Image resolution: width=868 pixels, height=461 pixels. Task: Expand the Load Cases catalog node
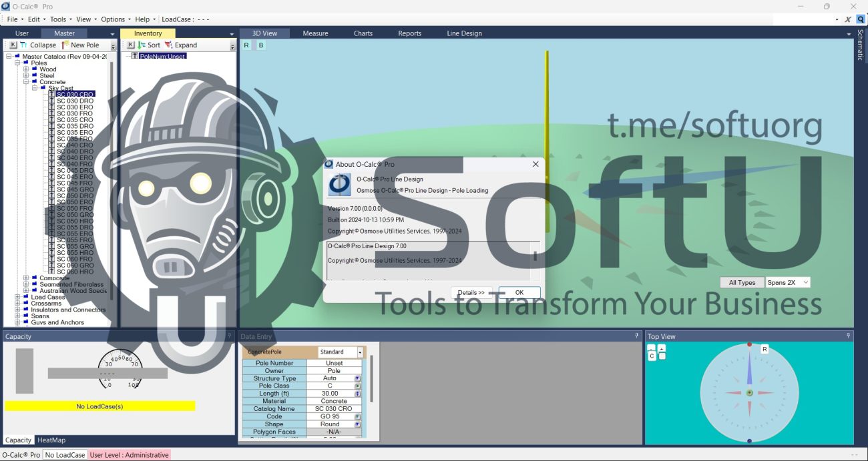coord(17,297)
